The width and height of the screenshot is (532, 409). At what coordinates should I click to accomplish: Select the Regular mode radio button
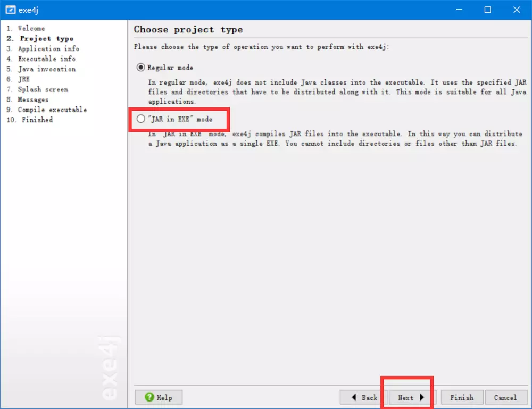click(139, 67)
